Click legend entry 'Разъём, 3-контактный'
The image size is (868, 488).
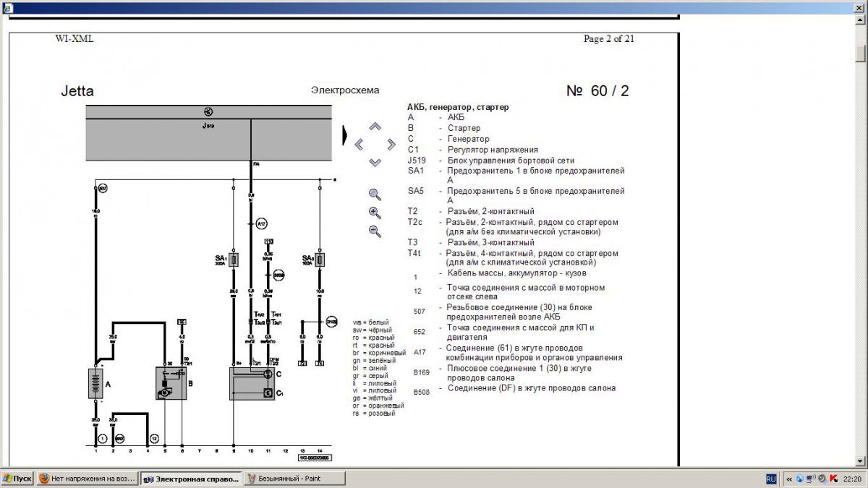click(x=490, y=243)
